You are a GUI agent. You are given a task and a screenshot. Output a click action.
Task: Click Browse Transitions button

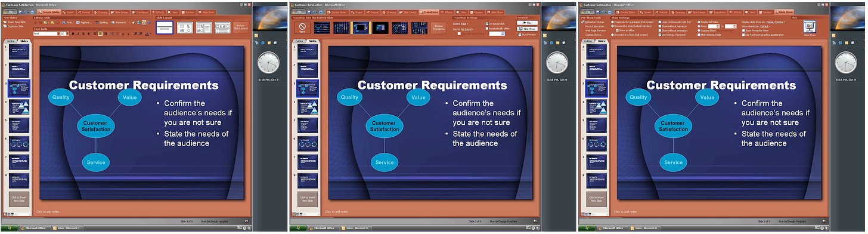coord(439,28)
